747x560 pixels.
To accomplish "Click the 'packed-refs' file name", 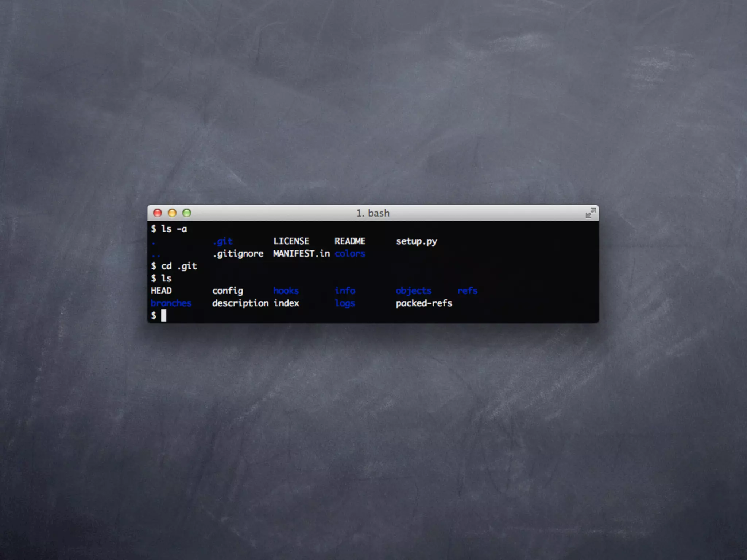I will pyautogui.click(x=424, y=303).
